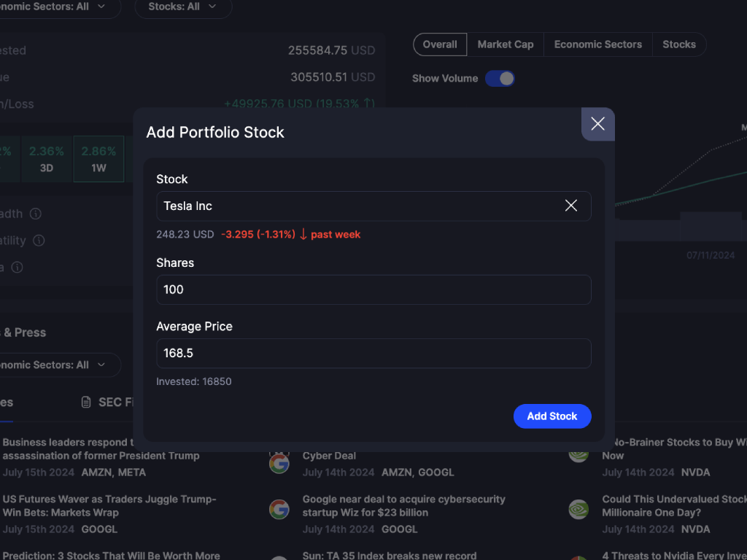Viewport: 747px width, 560px height.
Task: Click GOOGL ticker under Cyber Deal article
Action: pos(436,472)
